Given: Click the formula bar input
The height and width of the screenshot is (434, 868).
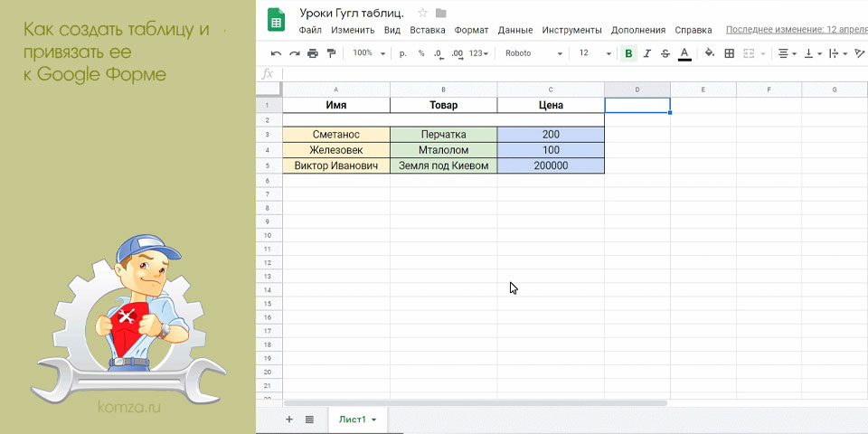Looking at the screenshot, I should (575, 73).
